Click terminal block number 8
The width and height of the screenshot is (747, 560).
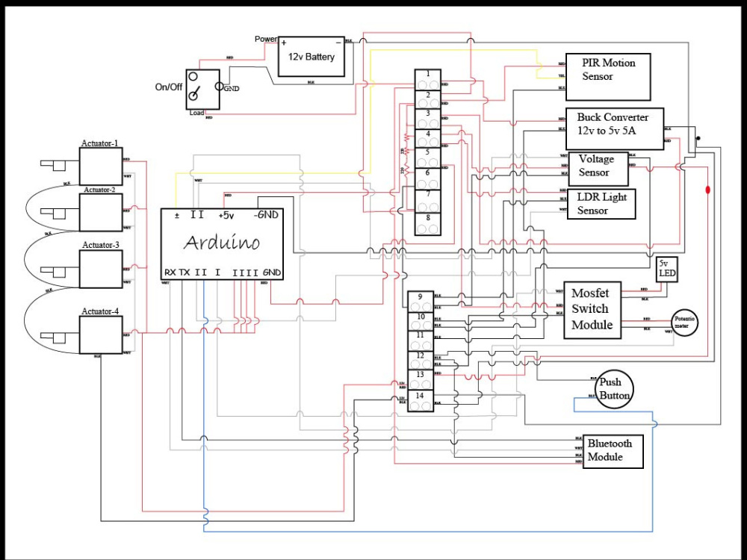click(x=428, y=224)
